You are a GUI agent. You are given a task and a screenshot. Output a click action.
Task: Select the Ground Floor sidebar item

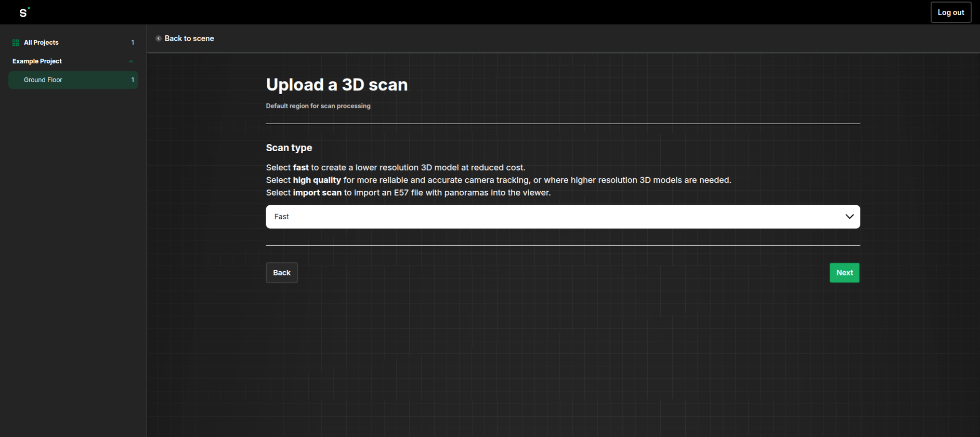[x=43, y=80]
